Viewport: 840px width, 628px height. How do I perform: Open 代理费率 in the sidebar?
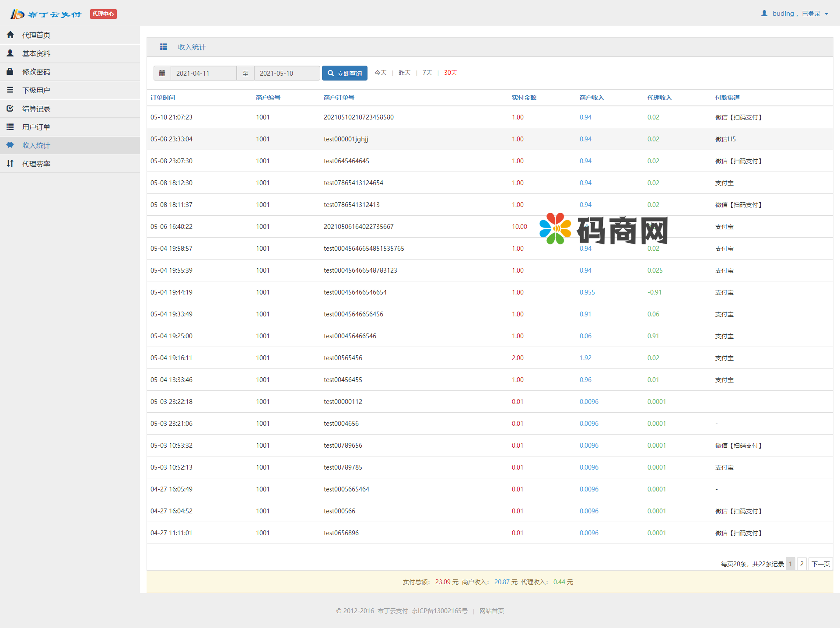(36, 164)
